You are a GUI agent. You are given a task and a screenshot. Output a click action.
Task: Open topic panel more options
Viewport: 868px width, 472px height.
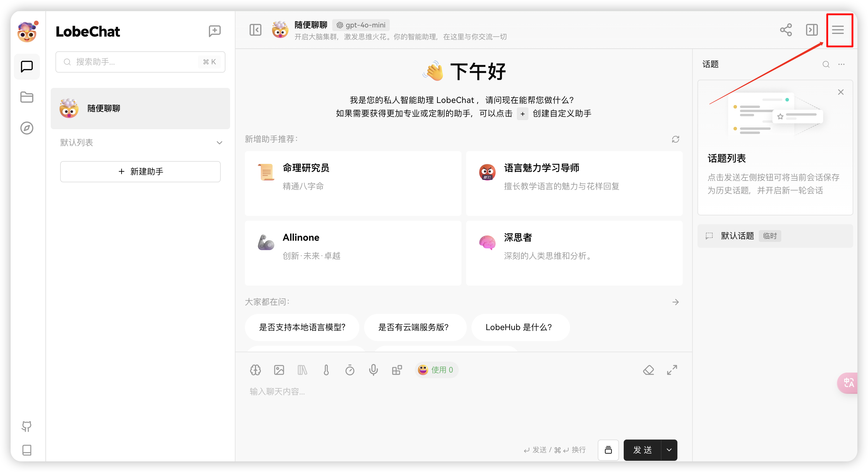coord(841,64)
